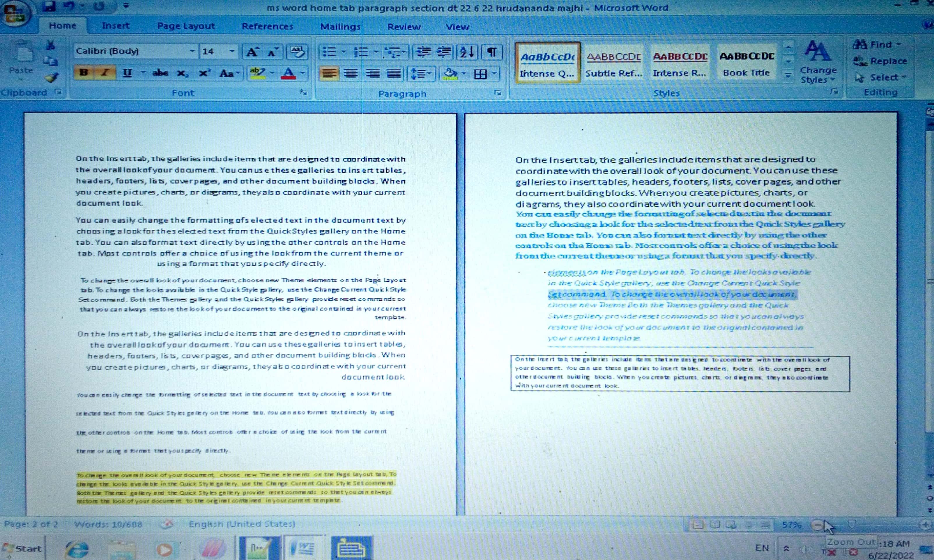Switch to the Page Layout tab
Screen dimensions: 934x560
pyautogui.click(x=186, y=26)
